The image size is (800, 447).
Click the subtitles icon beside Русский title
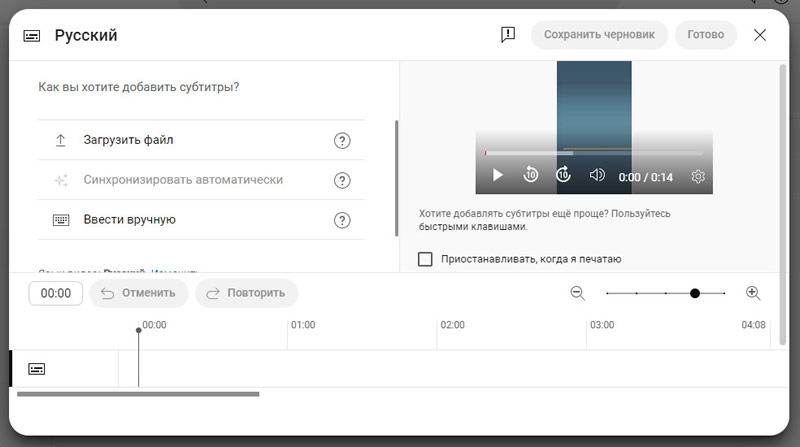[x=32, y=36]
